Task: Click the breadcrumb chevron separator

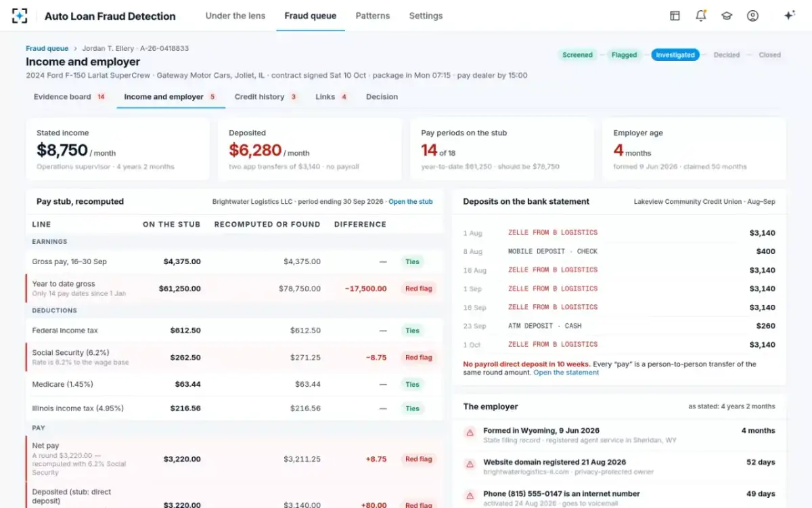Action: tap(75, 49)
